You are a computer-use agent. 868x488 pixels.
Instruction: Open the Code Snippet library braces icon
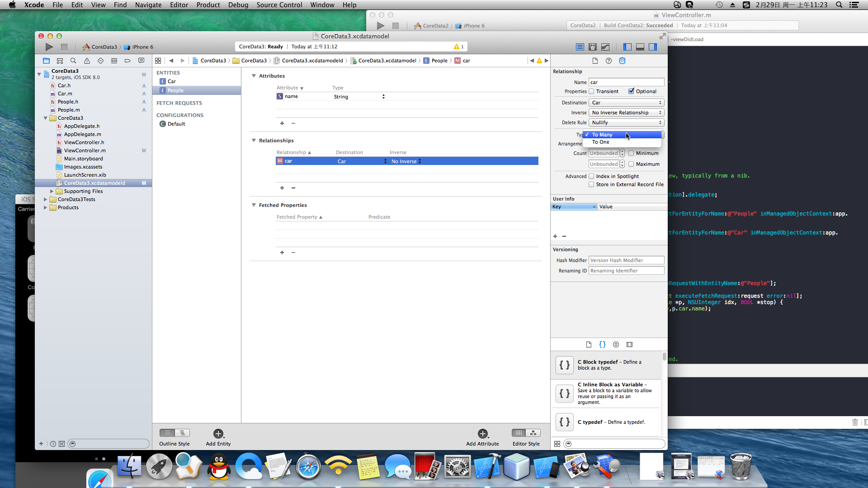click(602, 344)
